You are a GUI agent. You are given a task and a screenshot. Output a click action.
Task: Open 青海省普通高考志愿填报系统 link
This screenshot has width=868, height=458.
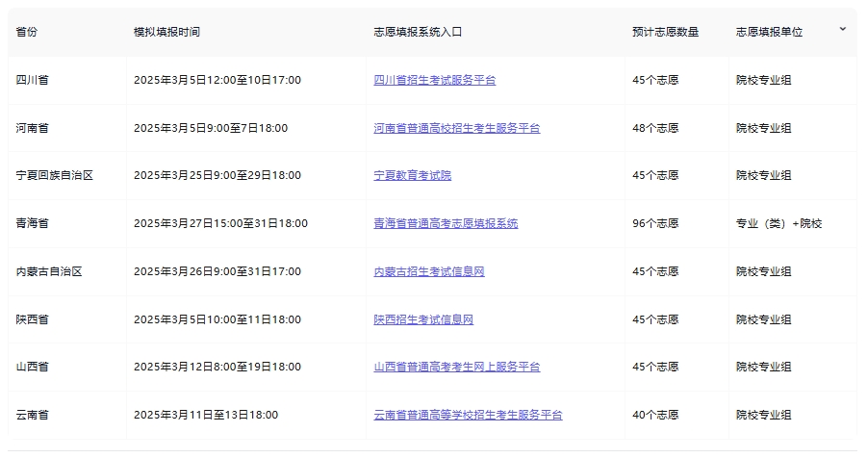coord(446,224)
